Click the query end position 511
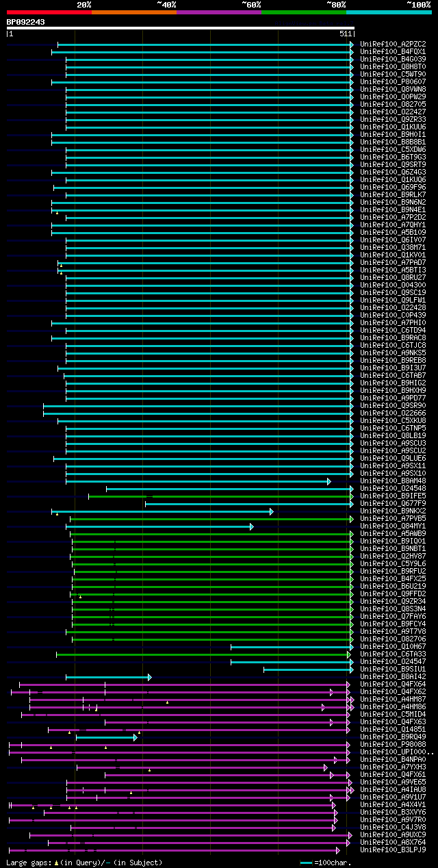 pyautogui.click(x=346, y=33)
